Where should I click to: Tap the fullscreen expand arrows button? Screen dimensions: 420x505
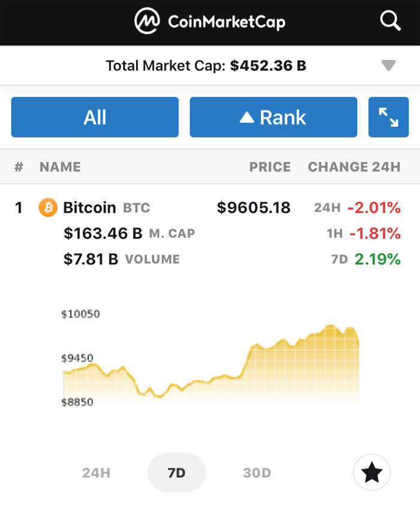[x=388, y=117]
